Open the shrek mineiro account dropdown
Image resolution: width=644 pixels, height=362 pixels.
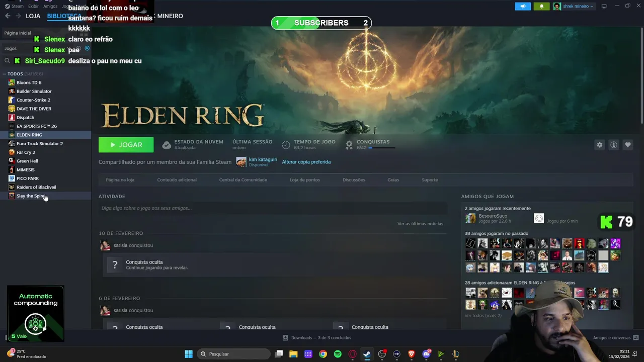[x=574, y=6]
